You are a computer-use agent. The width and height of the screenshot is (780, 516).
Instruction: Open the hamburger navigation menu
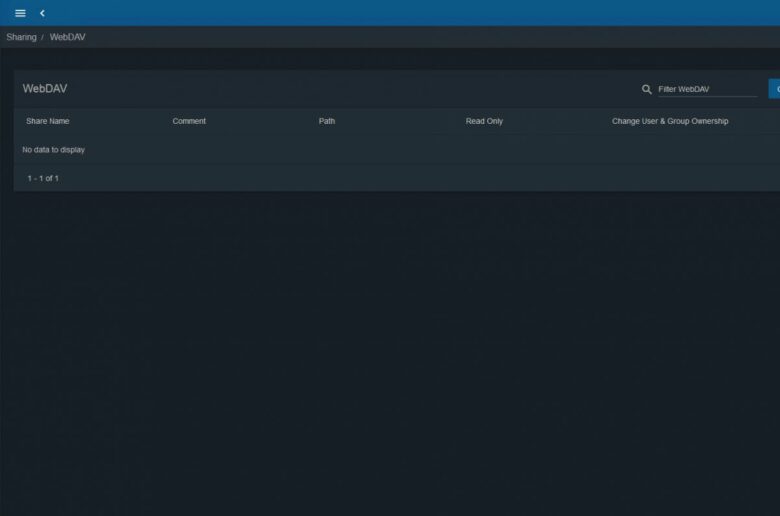(20, 13)
